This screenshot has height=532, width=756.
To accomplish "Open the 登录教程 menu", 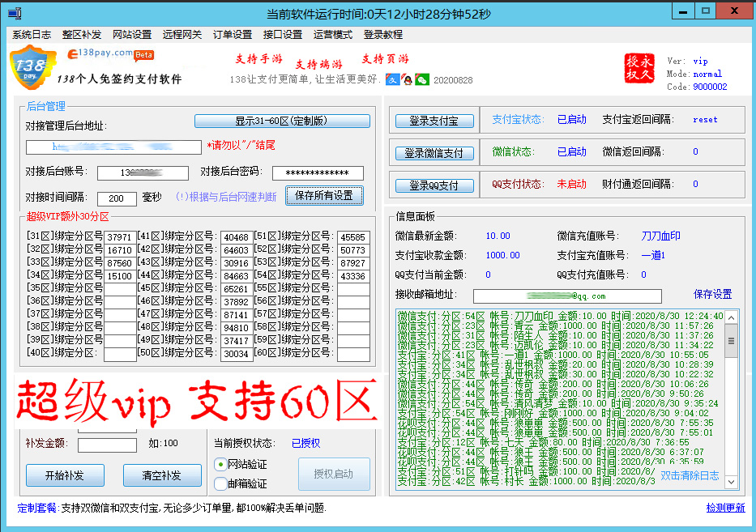I will coord(383,35).
